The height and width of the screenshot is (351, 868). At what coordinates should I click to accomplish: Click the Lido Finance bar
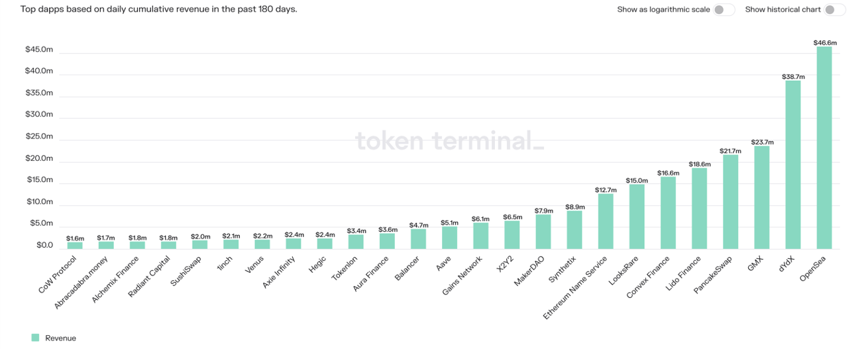coord(699,209)
